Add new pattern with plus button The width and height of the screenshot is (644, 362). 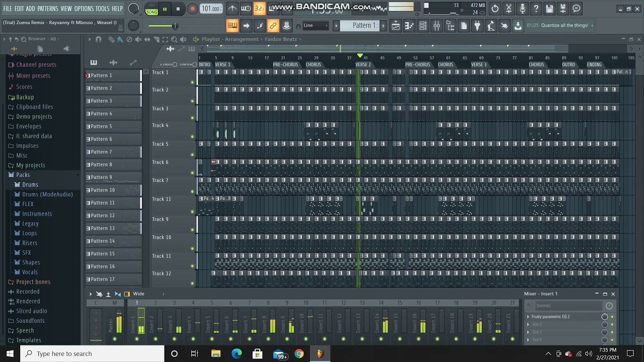click(x=383, y=26)
